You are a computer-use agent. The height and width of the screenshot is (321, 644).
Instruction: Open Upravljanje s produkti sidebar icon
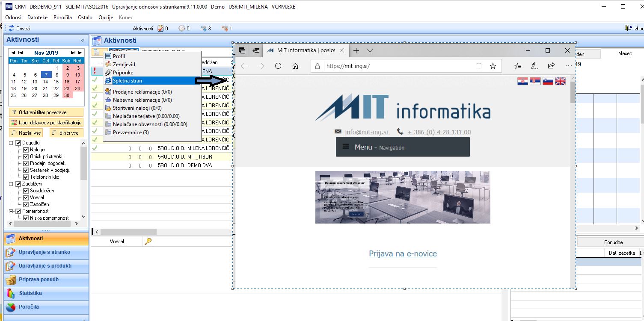coord(11,266)
